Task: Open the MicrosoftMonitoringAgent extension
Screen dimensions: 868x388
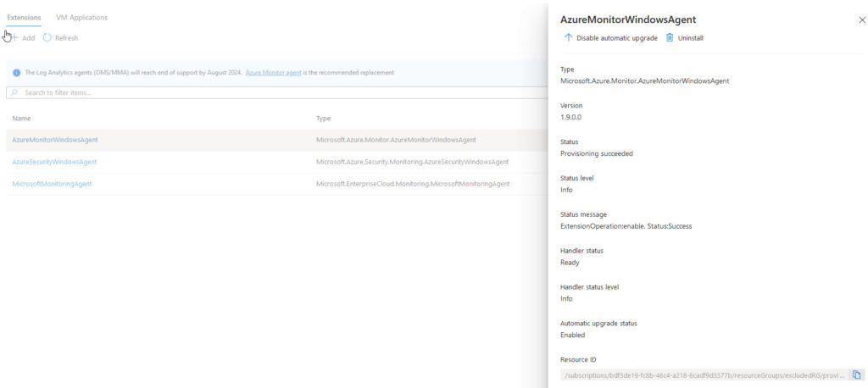Action: point(52,184)
